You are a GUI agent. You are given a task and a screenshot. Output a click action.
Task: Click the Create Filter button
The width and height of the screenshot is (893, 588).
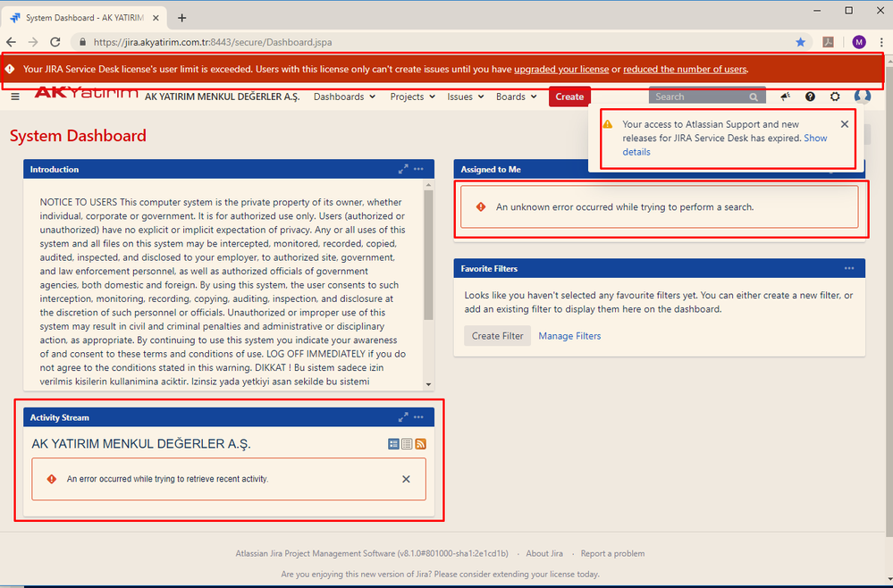497,336
